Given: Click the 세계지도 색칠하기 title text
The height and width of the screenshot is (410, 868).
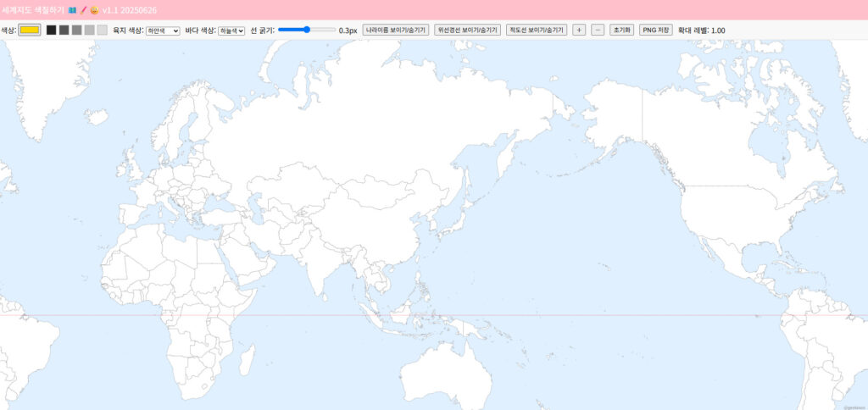Looking at the screenshot, I should tap(32, 9).
